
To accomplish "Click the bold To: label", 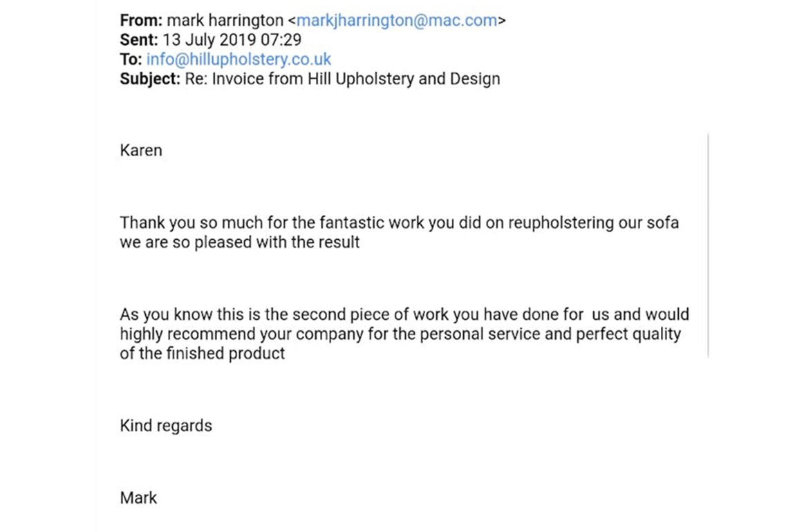I will 131,59.
